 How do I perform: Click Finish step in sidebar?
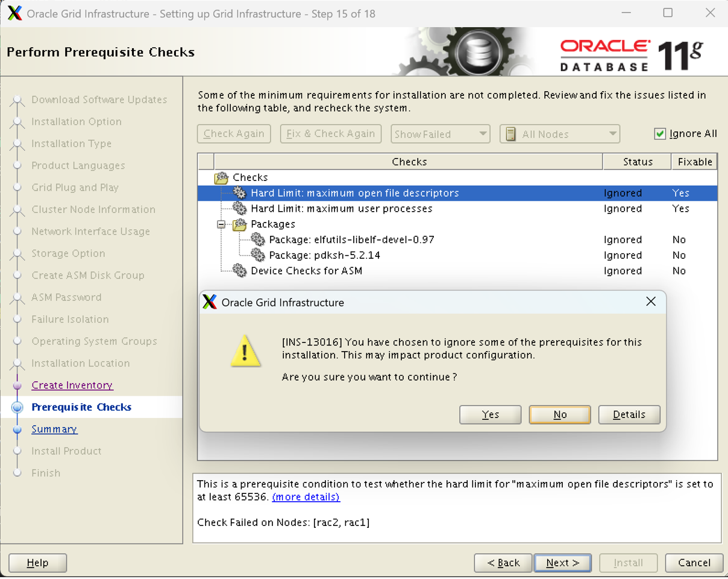(x=46, y=473)
